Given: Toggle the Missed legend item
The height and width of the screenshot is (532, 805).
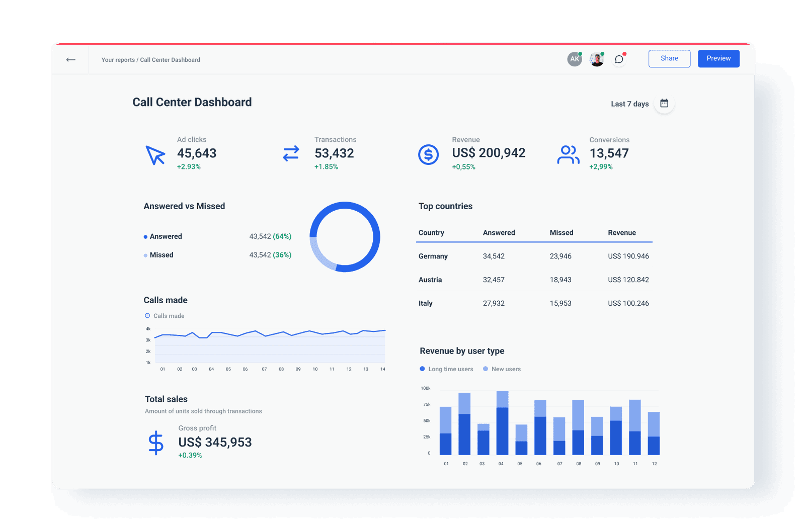Looking at the screenshot, I should tap(158, 255).
